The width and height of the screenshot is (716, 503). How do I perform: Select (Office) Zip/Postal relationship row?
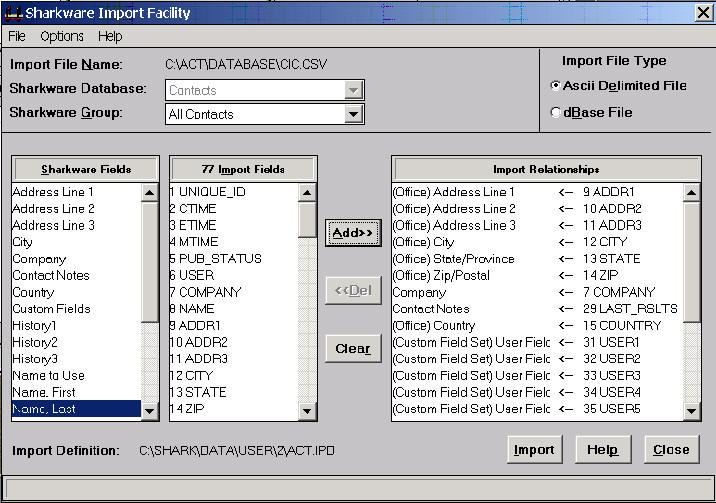537,275
